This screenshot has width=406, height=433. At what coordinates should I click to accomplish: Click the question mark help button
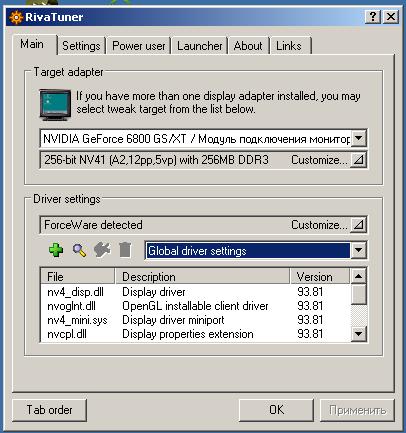373,16
